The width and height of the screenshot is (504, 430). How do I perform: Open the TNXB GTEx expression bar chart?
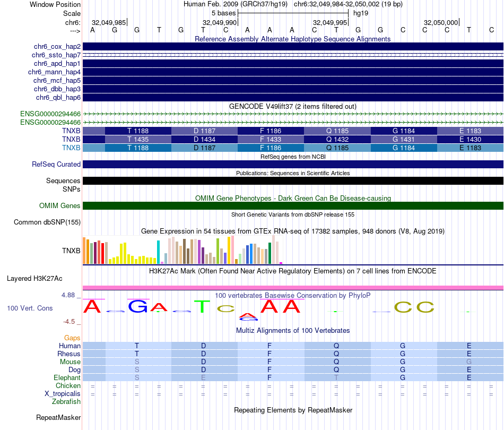point(183,250)
